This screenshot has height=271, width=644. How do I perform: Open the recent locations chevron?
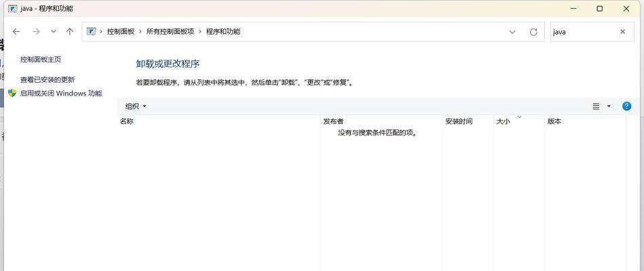click(x=54, y=32)
